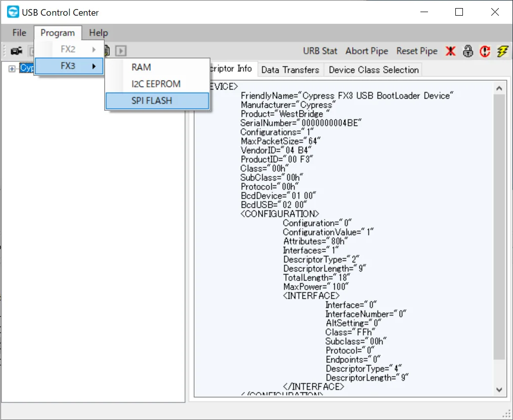Click descriptor scrollbar up arrow
Screen dimensions: 513x420
pos(499,88)
